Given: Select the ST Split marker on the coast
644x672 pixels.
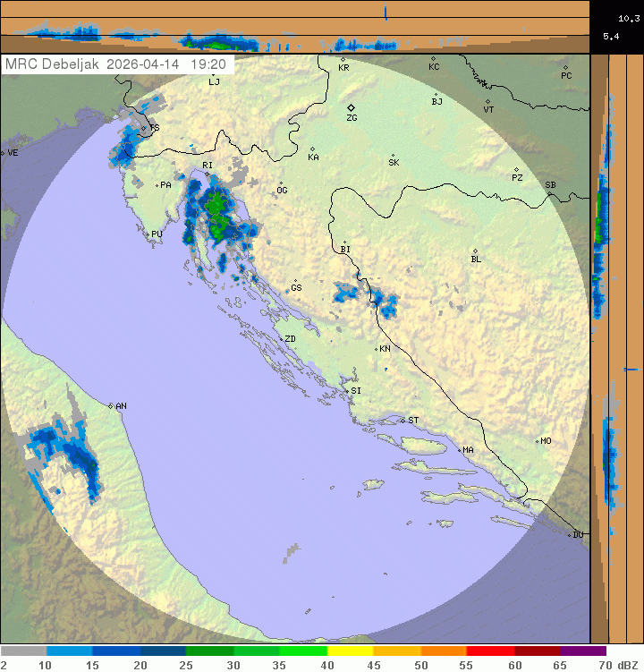Looking at the screenshot, I should point(403,421).
